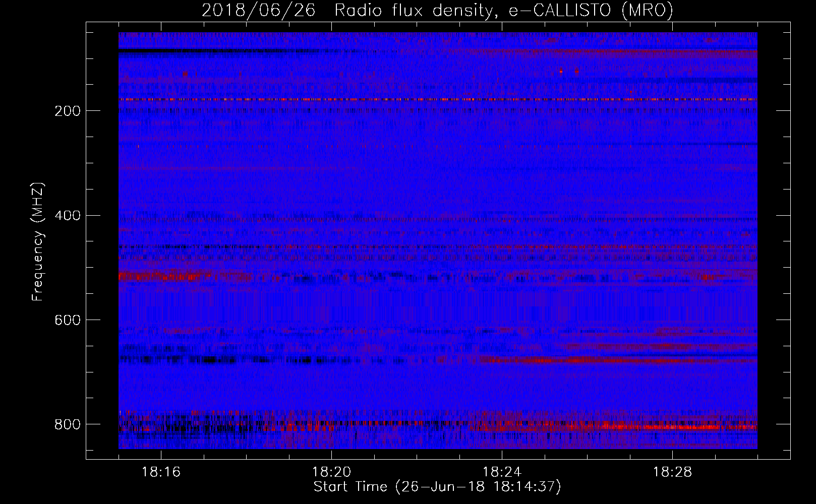Click the 'Frequency (MHZ)' axis label

click(x=38, y=241)
